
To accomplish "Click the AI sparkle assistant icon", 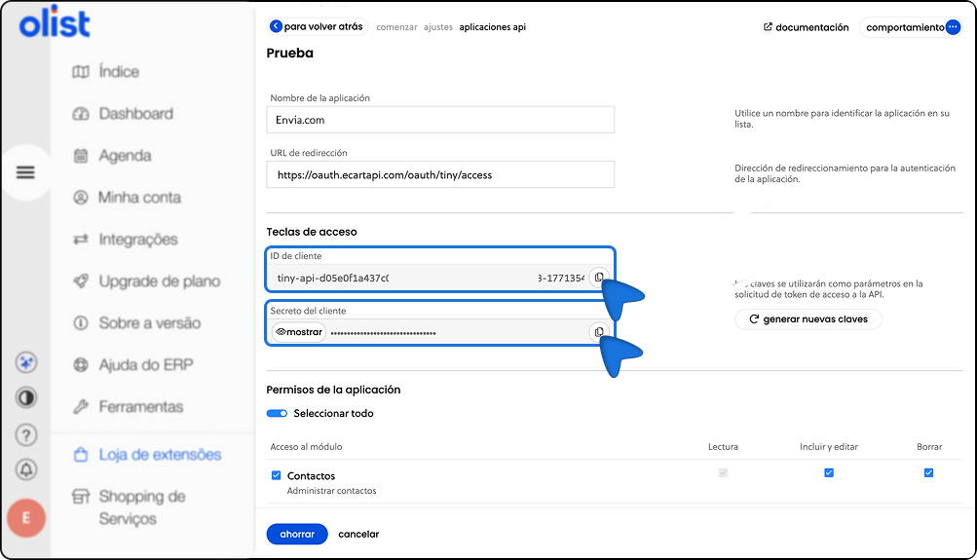I will click(27, 362).
